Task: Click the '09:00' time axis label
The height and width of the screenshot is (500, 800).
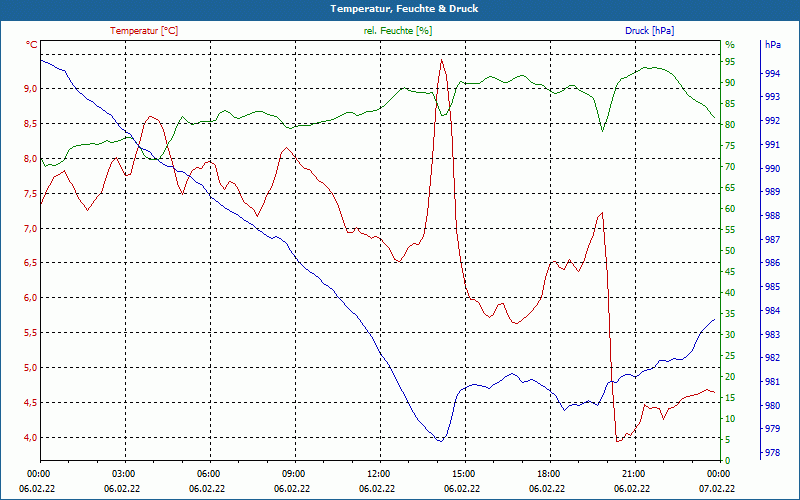Action: (292, 474)
